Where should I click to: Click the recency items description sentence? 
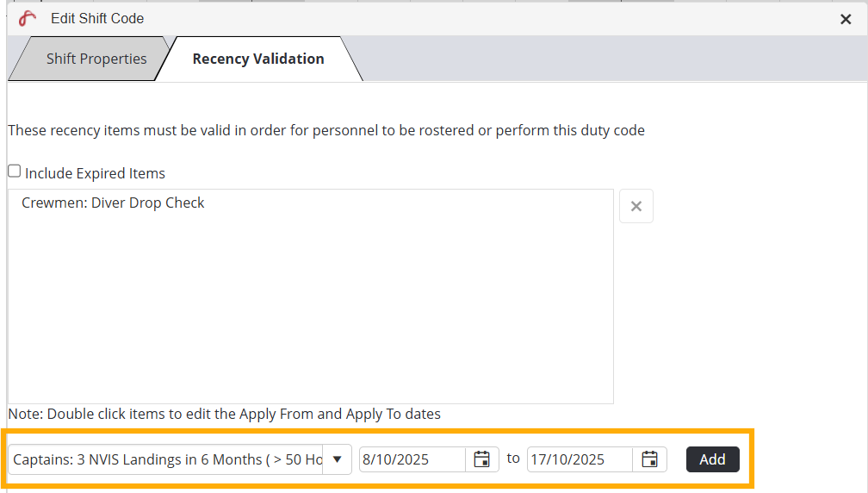click(326, 131)
